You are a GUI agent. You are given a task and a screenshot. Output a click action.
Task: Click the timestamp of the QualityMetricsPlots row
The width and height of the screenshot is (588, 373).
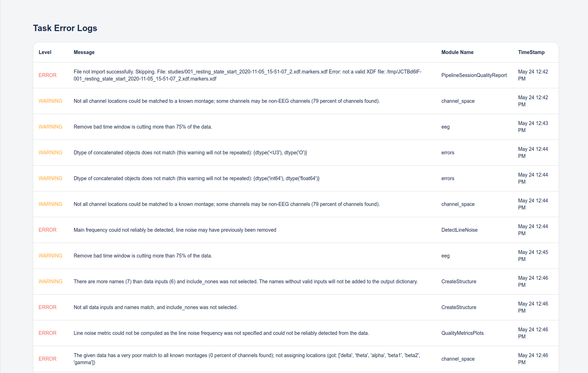pyautogui.click(x=533, y=333)
